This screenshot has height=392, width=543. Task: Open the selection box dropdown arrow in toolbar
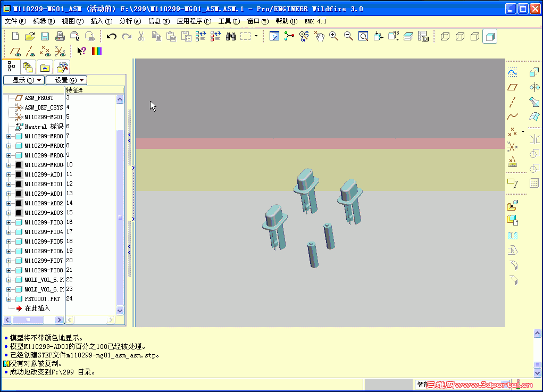[x=256, y=36]
